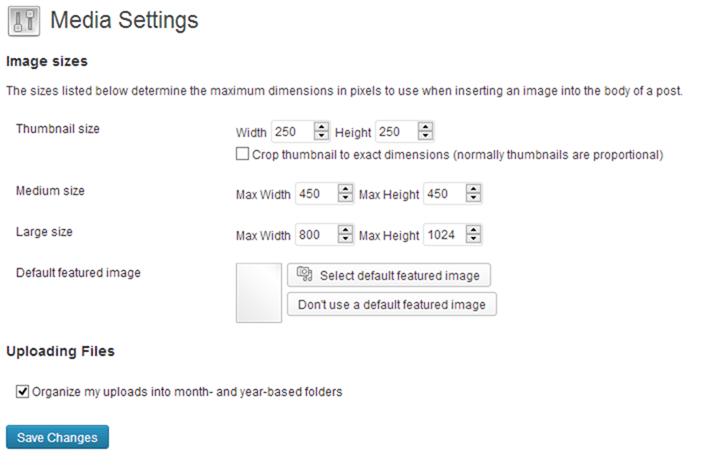Focus the large Max Width field showing 800

coord(317,234)
